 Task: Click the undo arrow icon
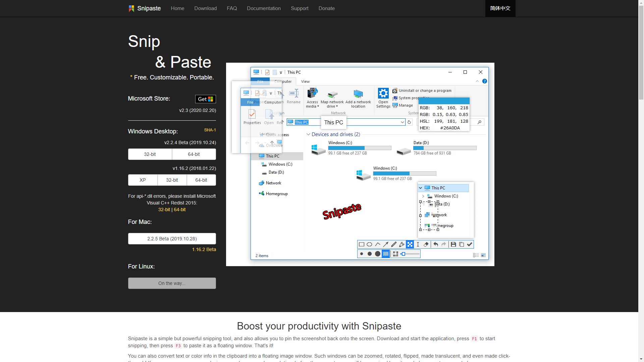click(435, 244)
